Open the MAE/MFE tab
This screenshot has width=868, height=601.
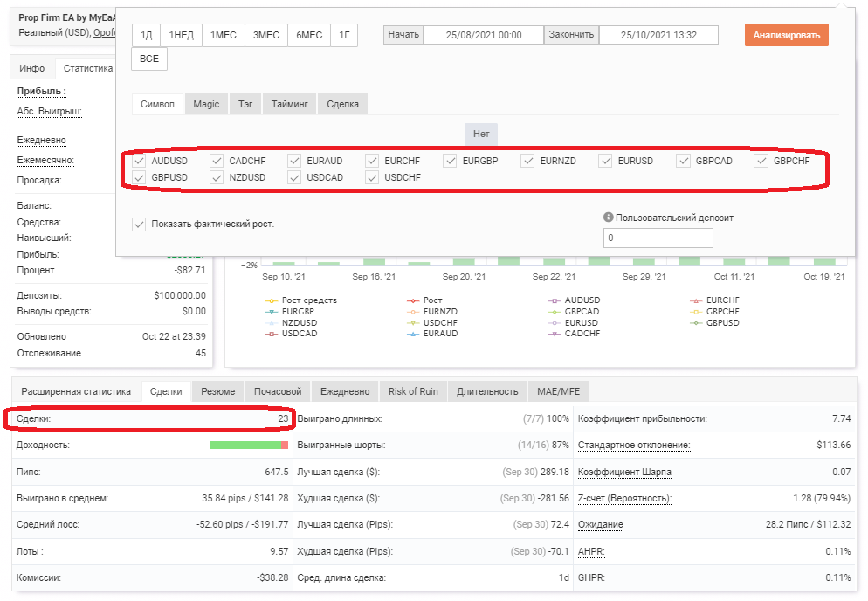pos(559,391)
